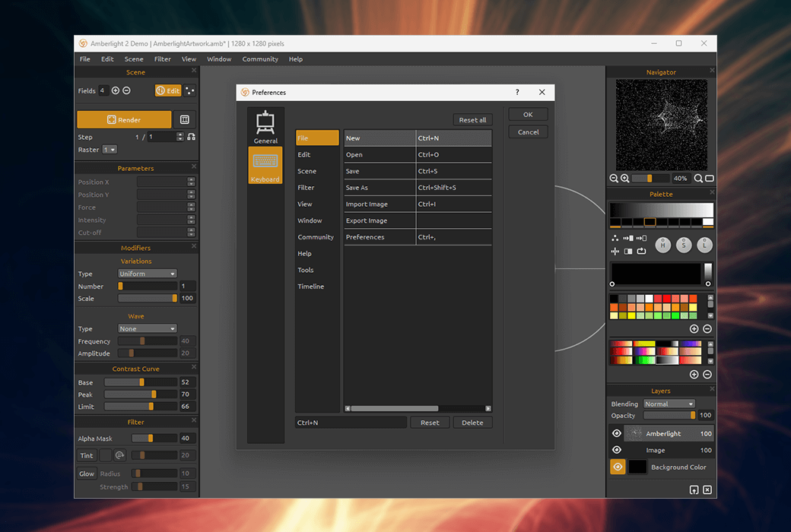The width and height of the screenshot is (791, 532).
Task: Toggle the Edit mode button
Action: 168,90
